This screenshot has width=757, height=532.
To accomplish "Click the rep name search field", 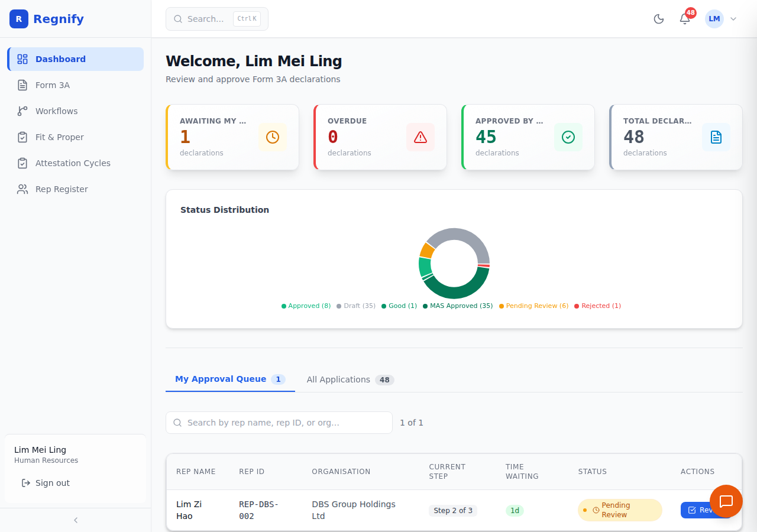I will point(279,423).
